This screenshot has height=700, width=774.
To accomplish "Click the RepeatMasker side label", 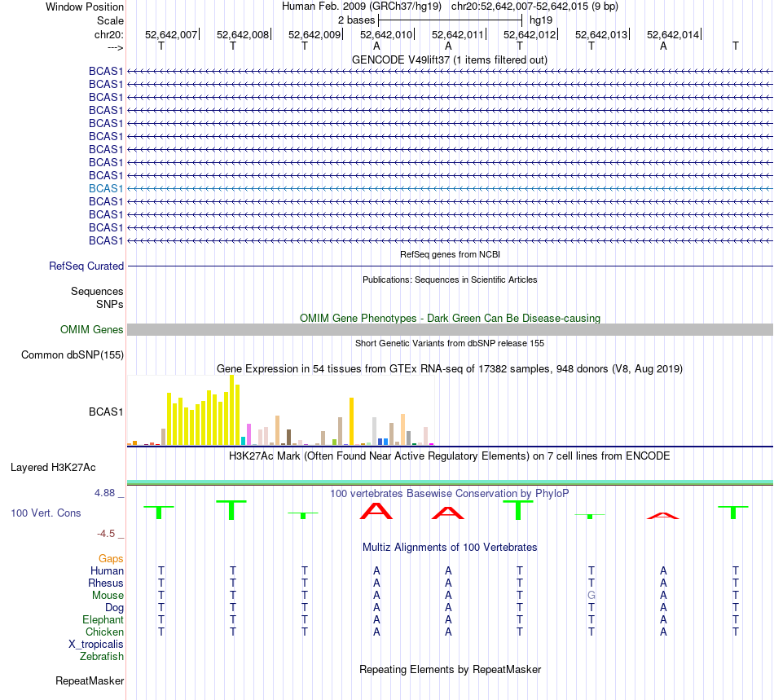I will [x=90, y=680].
